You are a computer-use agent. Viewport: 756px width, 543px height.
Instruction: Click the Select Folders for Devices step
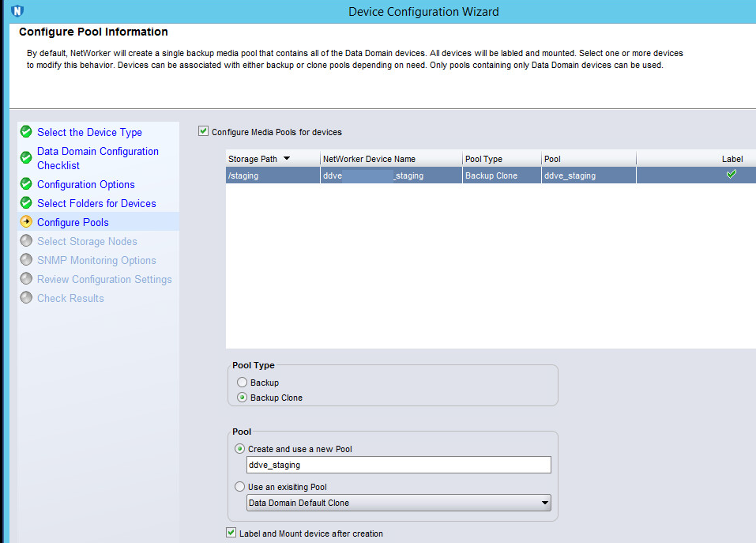[96, 203]
